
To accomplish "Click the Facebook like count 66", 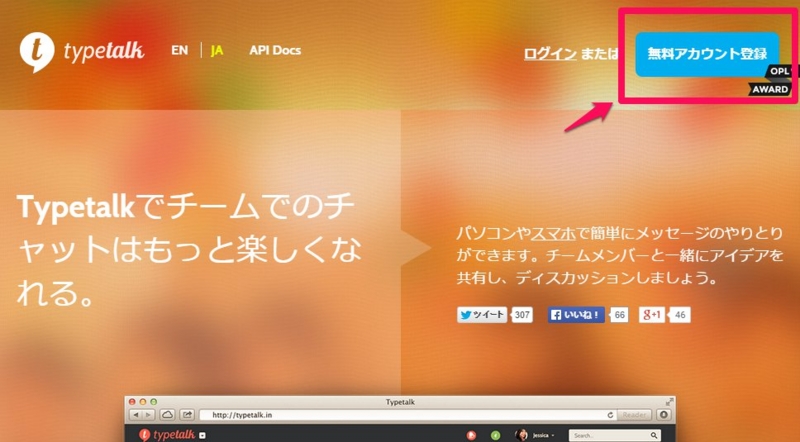I will point(619,315).
